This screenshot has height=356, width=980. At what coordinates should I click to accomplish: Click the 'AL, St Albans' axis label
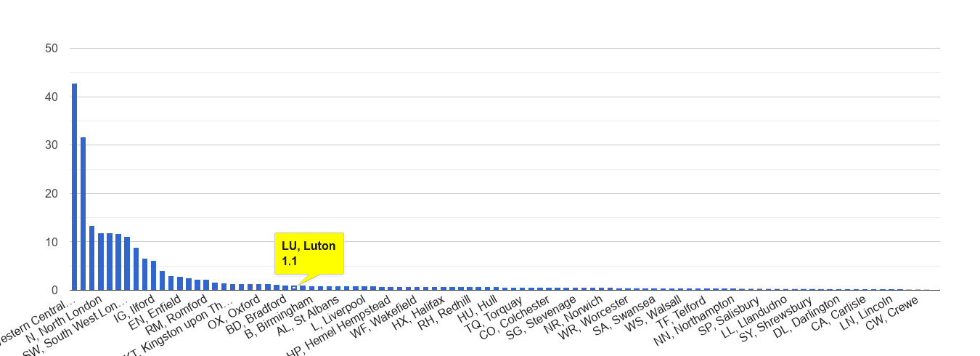[x=306, y=315]
